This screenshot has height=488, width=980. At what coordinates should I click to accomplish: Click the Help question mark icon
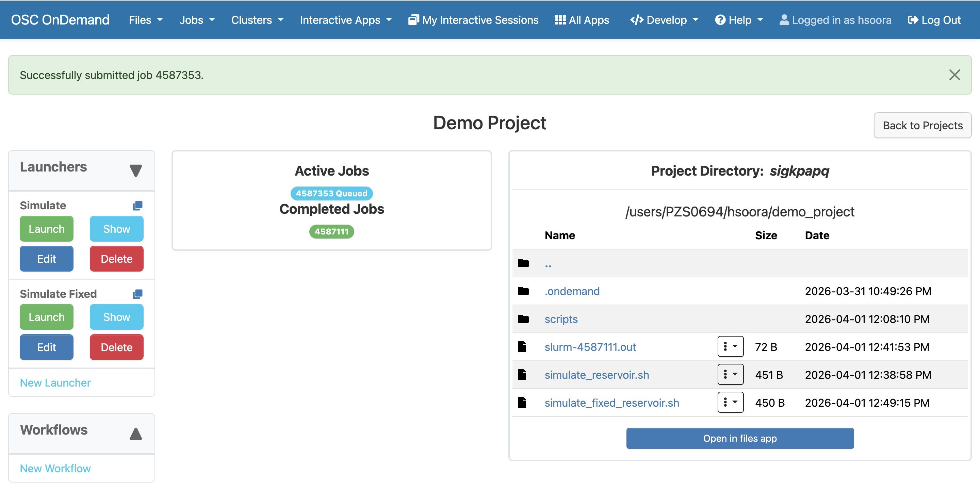(x=721, y=20)
